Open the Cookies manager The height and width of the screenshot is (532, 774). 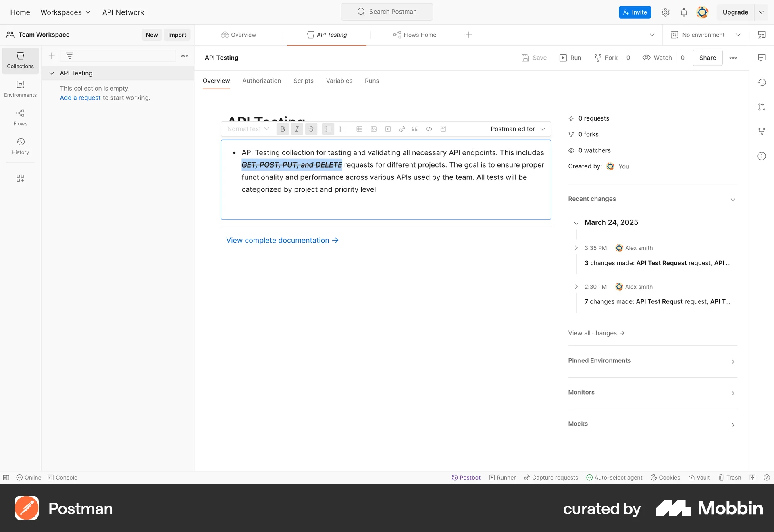pyautogui.click(x=664, y=477)
